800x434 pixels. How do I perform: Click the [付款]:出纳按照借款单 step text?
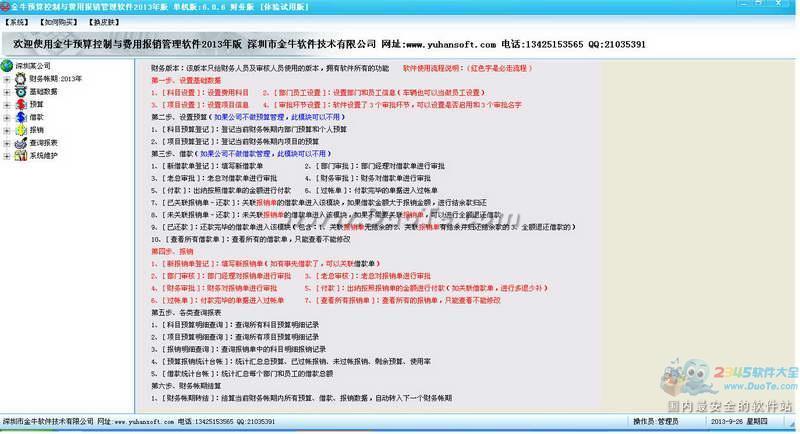point(221,191)
